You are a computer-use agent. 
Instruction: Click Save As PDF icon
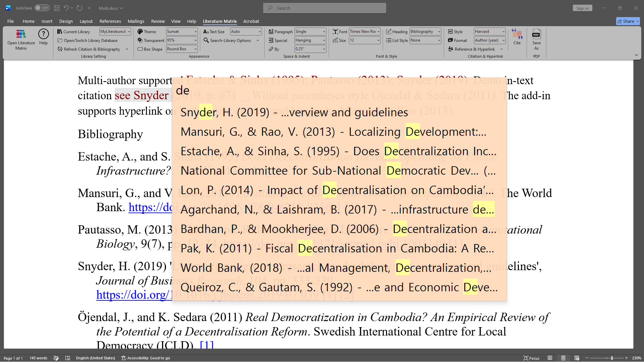[536, 34]
